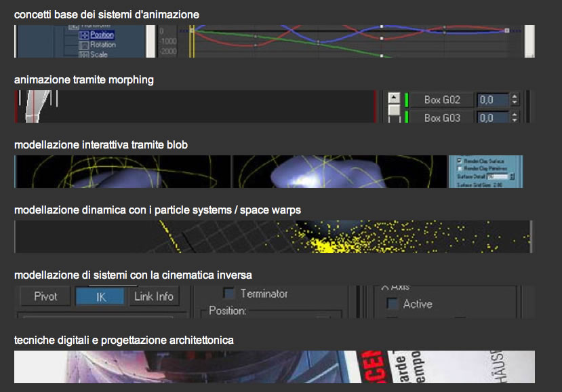This screenshot has height=392, width=562.
Task: Select the IK tab
Action: tap(99, 296)
